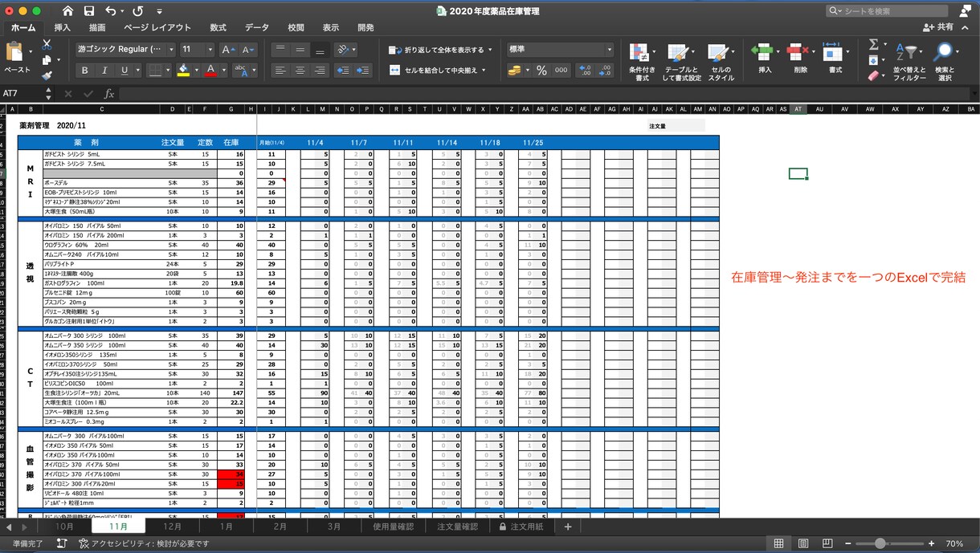
Task: Open the 挿入 (Insert) ribbon tab
Action: point(62,27)
